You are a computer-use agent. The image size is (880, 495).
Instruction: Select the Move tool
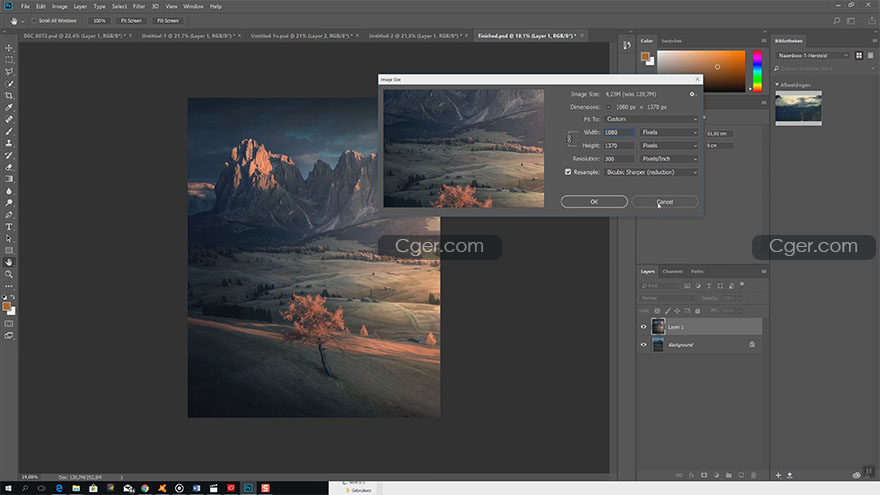coord(9,48)
